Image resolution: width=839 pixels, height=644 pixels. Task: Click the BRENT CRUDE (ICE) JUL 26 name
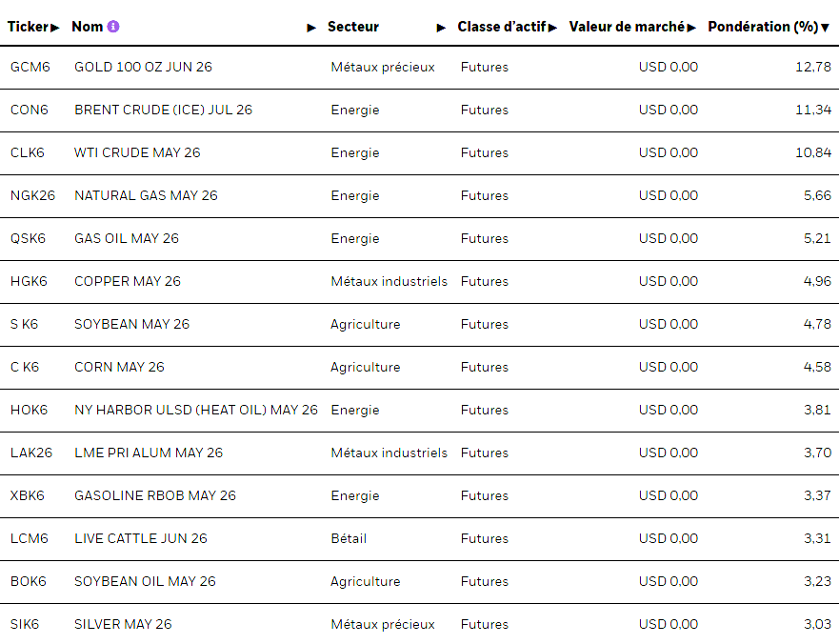(x=163, y=110)
